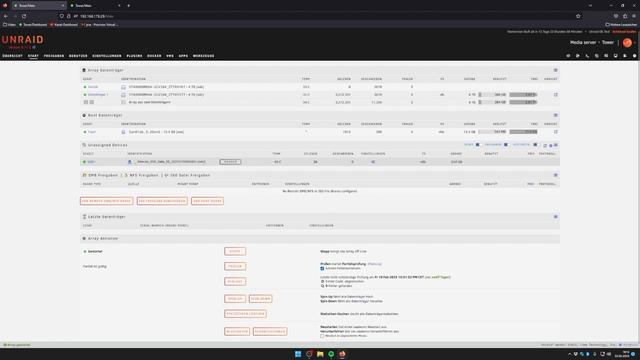The width and height of the screenshot is (640, 360).
Task: Toggle view icon in SMB Freigaben header
Action: click(556, 175)
